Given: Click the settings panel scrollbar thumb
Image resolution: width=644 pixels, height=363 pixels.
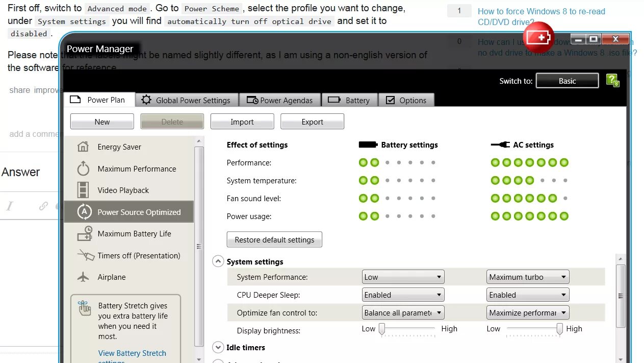Looking at the screenshot, I should [621, 296].
